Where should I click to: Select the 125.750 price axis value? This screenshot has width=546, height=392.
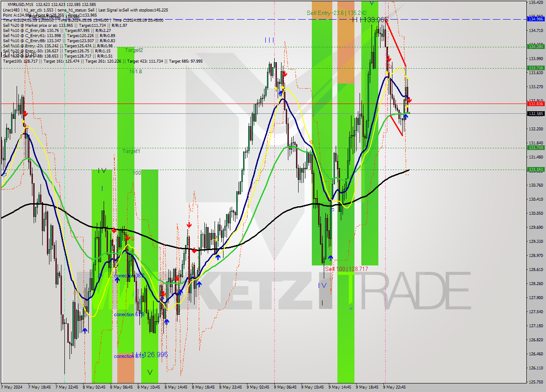pos(536,382)
